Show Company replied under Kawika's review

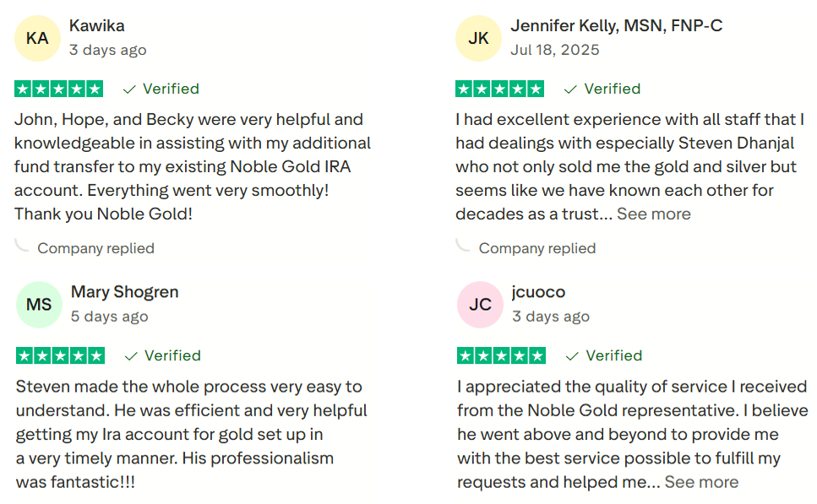point(95,248)
